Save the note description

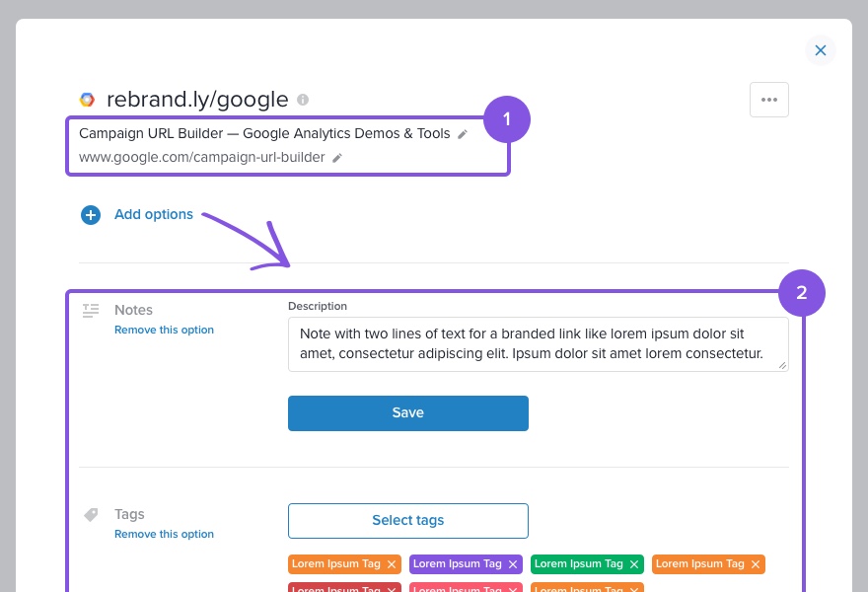coord(408,413)
